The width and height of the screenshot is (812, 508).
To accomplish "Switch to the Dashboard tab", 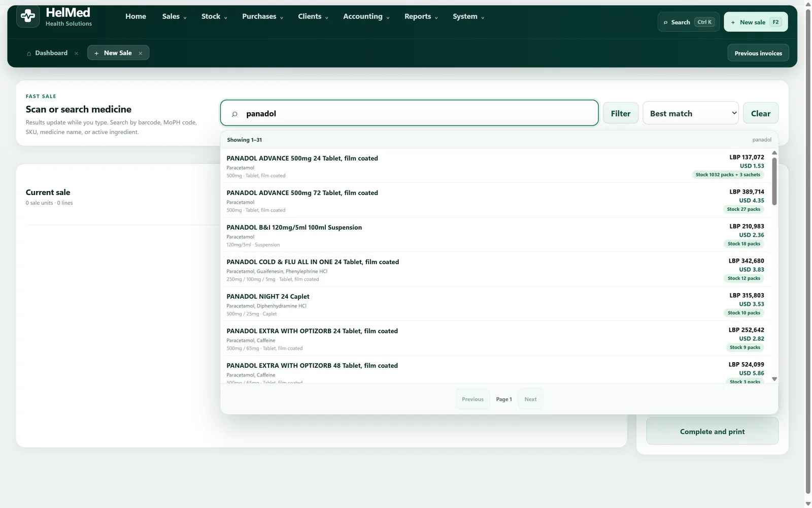I will (x=51, y=53).
